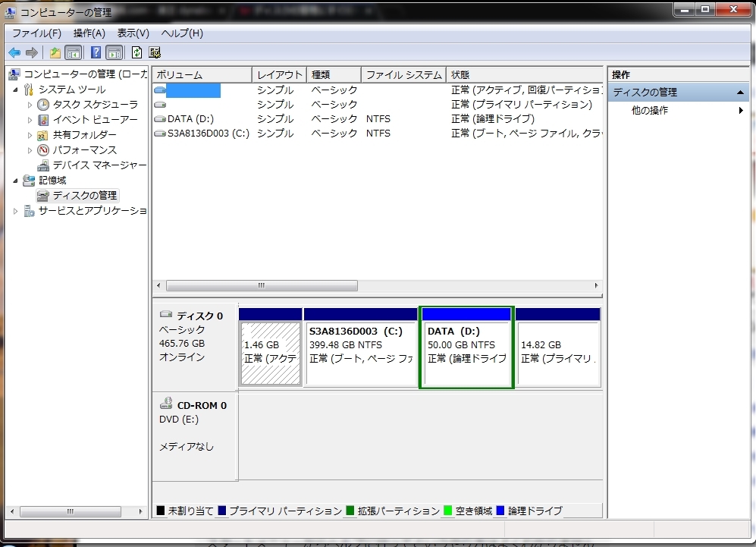This screenshot has height=547, width=756.
Task: Expand サービスとアプリケーション node
Action: point(15,211)
